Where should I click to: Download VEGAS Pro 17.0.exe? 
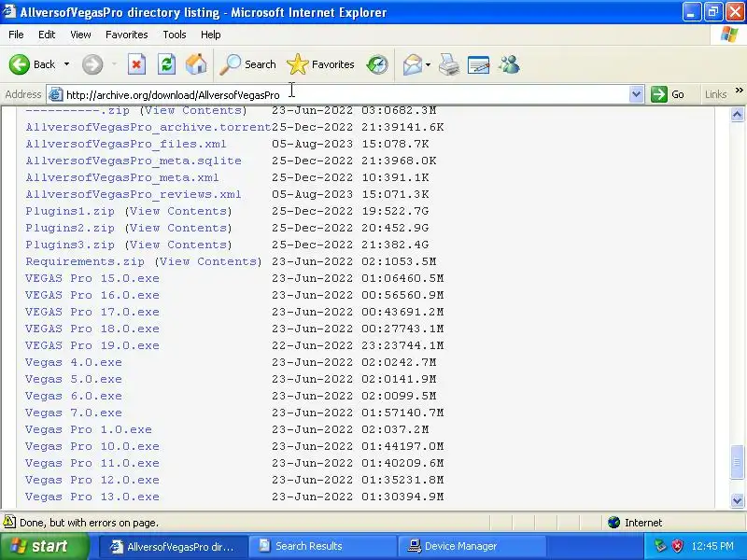92,312
